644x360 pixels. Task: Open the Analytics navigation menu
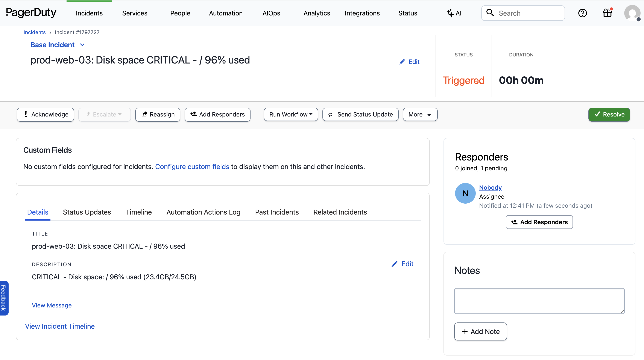[316, 13]
